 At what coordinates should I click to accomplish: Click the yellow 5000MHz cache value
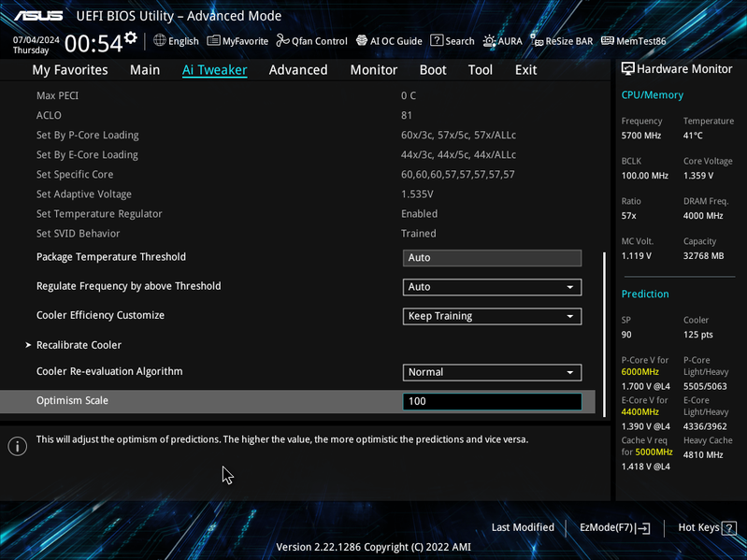(654, 452)
